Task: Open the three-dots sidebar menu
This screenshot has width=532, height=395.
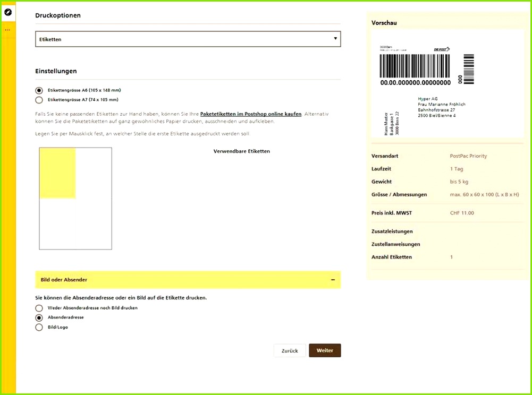Action: pos(7,30)
